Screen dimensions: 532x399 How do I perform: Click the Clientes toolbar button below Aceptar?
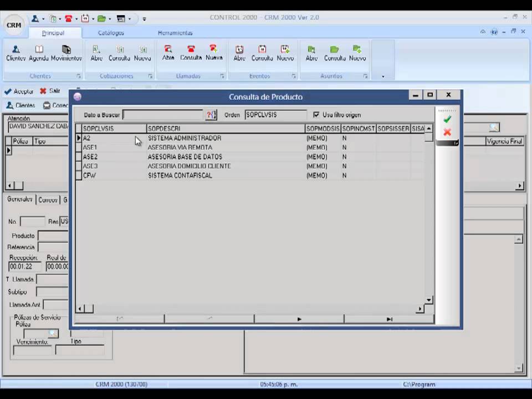click(21, 105)
